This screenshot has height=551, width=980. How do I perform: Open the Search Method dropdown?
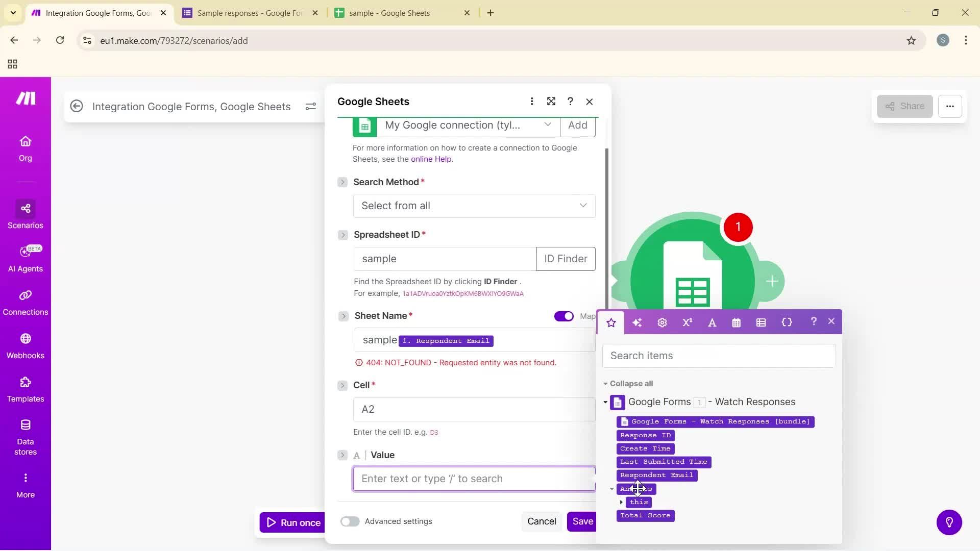[x=474, y=206]
